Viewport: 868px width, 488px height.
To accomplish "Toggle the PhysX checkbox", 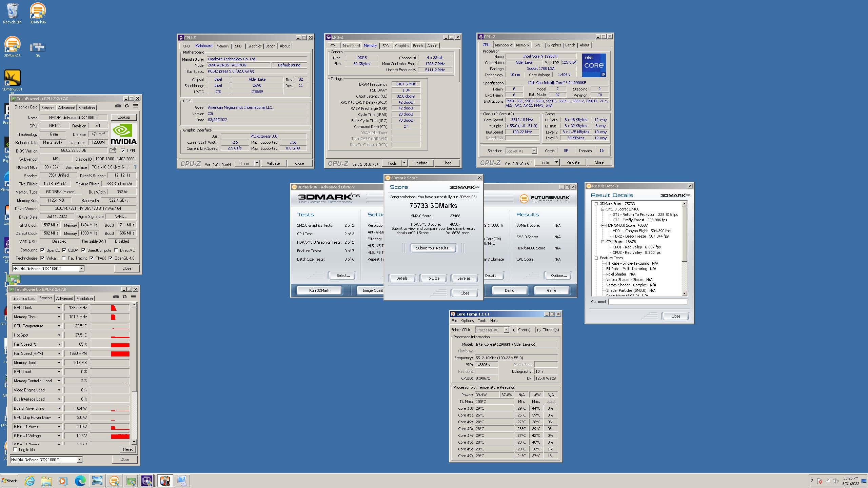I will pos(92,258).
